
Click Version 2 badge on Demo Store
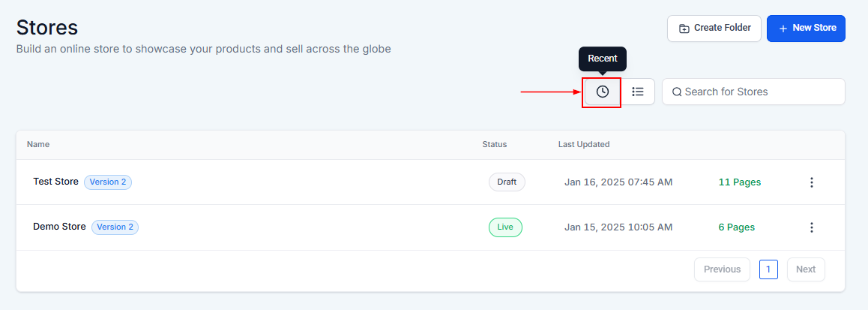[x=115, y=227]
